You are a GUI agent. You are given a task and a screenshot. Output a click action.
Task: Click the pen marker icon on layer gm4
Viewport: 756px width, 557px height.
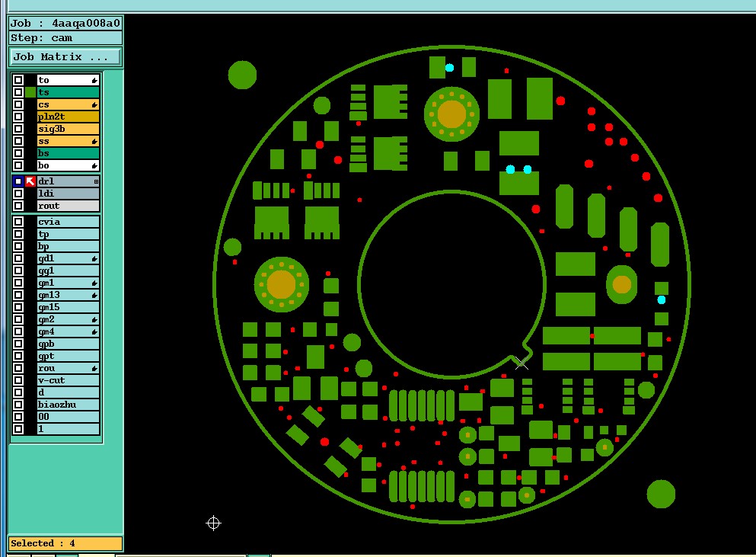pyautogui.click(x=94, y=332)
